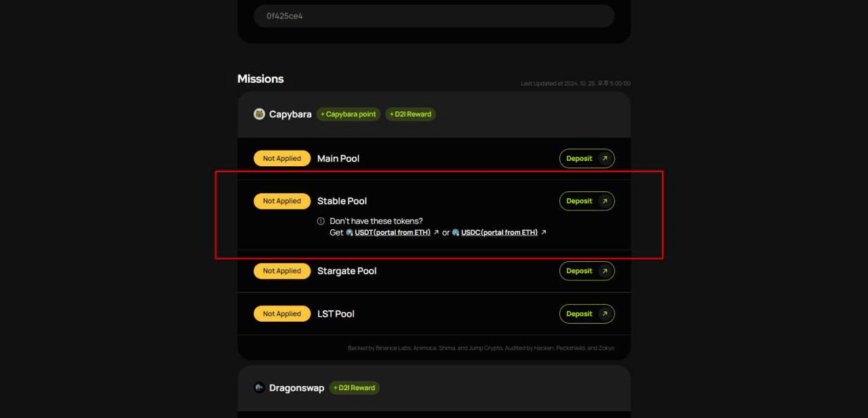
Task: Click the input field showing 0f425ce4
Action: (434, 16)
